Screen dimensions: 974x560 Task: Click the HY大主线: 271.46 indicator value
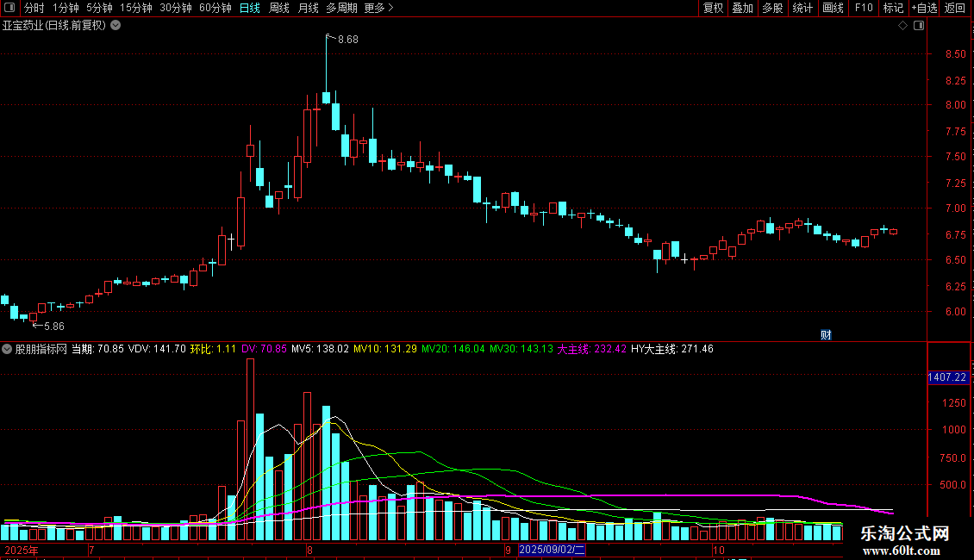coord(672,349)
